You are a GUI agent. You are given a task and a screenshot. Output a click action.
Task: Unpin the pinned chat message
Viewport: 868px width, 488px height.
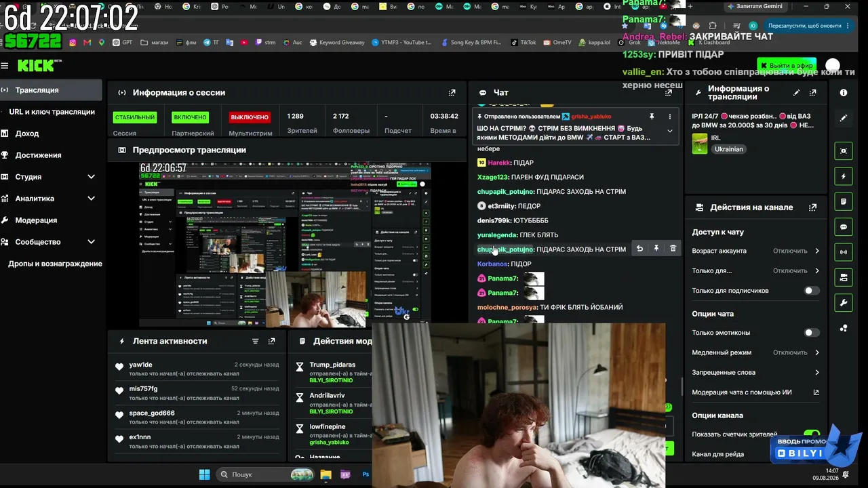(x=652, y=117)
